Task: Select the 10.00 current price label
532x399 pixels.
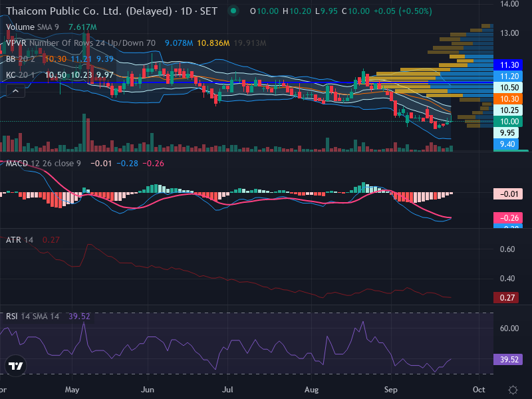Action: tap(508, 122)
